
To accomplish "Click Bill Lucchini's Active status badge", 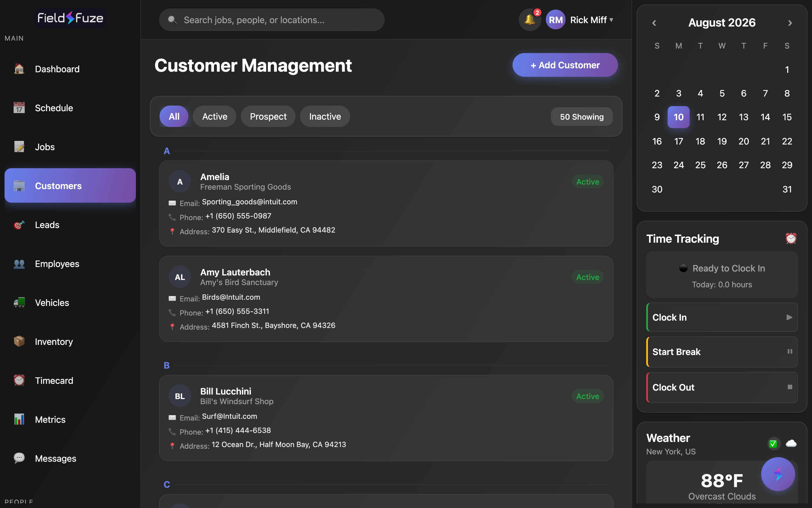I will point(588,396).
